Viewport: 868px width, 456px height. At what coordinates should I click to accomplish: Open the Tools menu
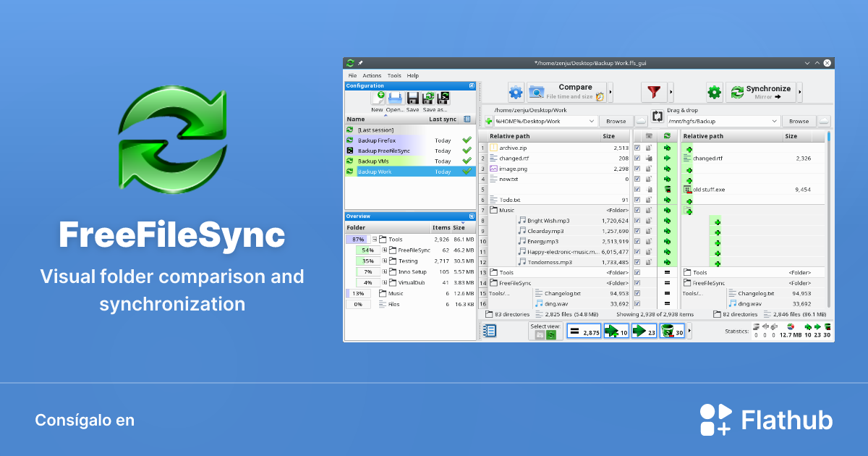[394, 75]
